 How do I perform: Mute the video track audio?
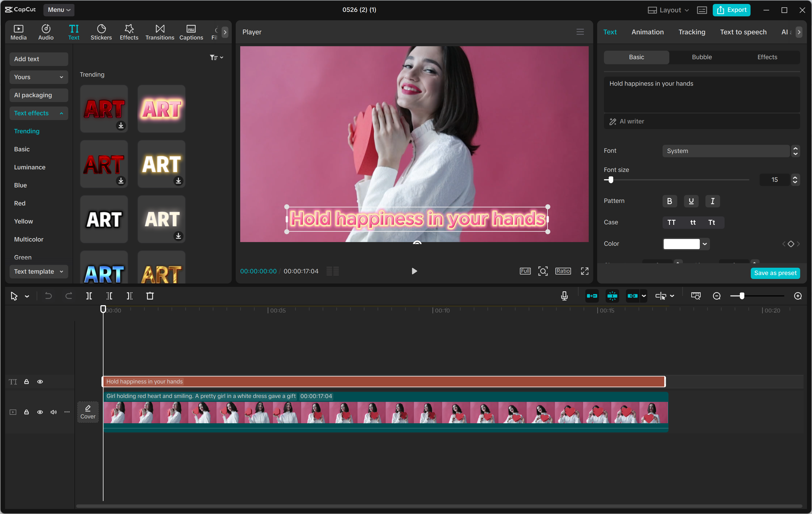53,412
